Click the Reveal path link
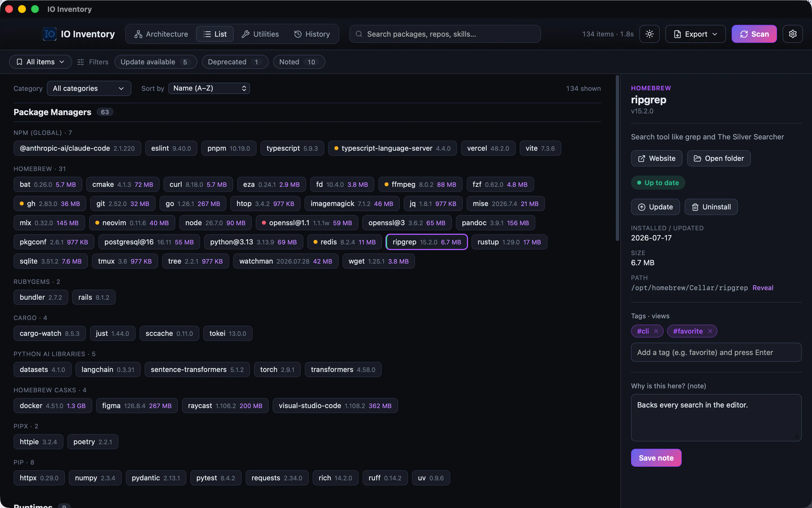This screenshot has height=508, width=812. [x=763, y=288]
